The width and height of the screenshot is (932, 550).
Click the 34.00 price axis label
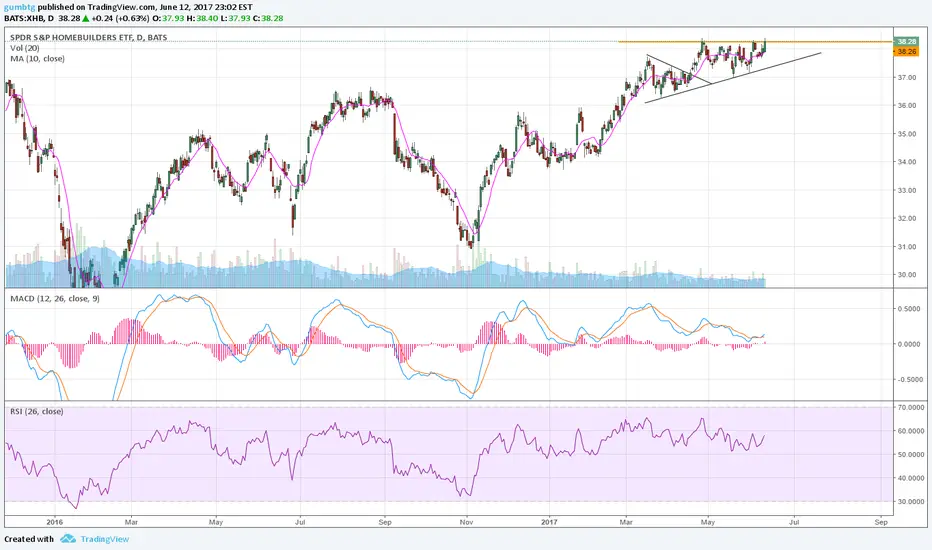[907, 162]
